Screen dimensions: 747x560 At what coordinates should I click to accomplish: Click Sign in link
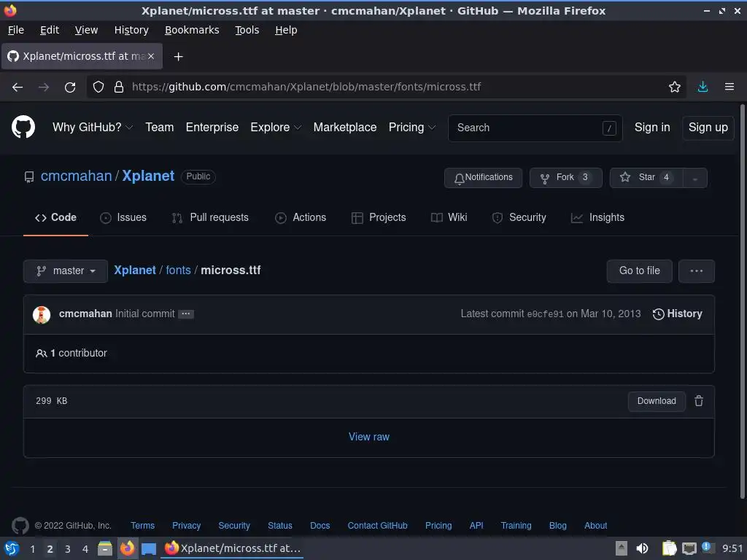click(652, 127)
